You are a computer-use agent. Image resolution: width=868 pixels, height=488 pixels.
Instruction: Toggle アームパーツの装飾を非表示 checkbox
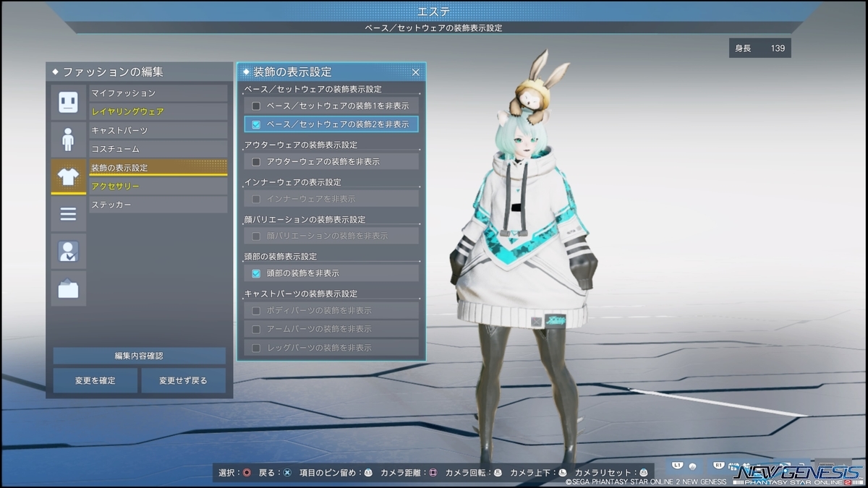(256, 329)
